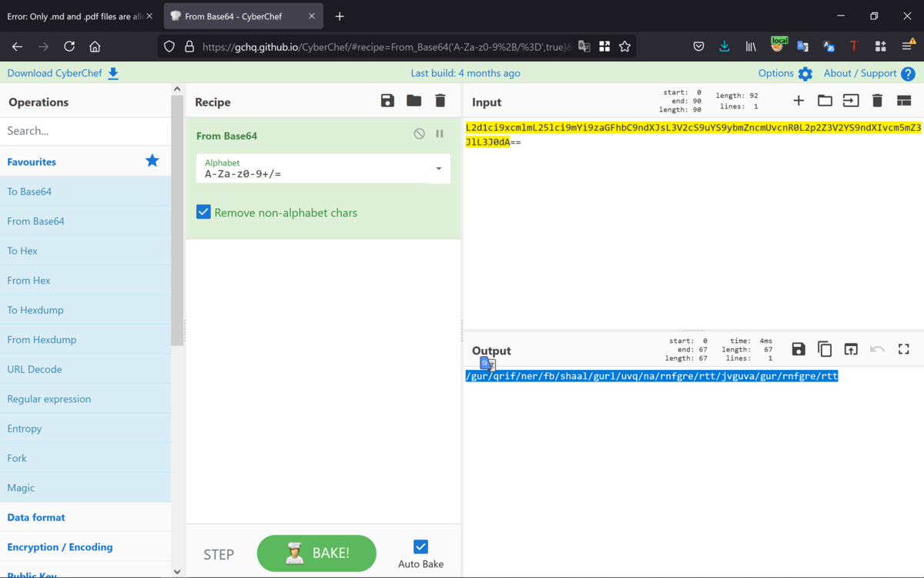Select the To Hexdump operation
This screenshot has width=924, height=578.
coord(85,310)
